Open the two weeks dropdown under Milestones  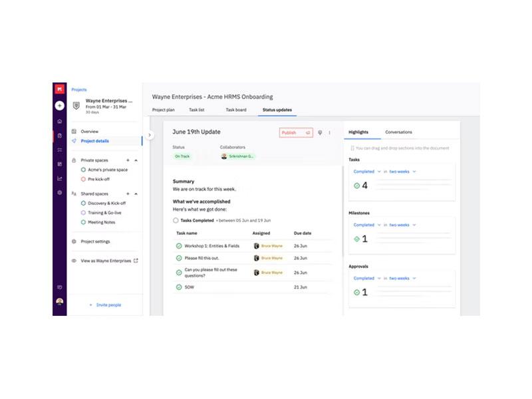click(x=402, y=225)
